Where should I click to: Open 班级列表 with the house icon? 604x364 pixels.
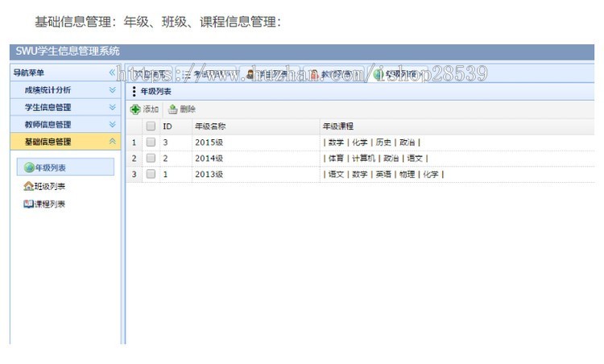(x=44, y=187)
